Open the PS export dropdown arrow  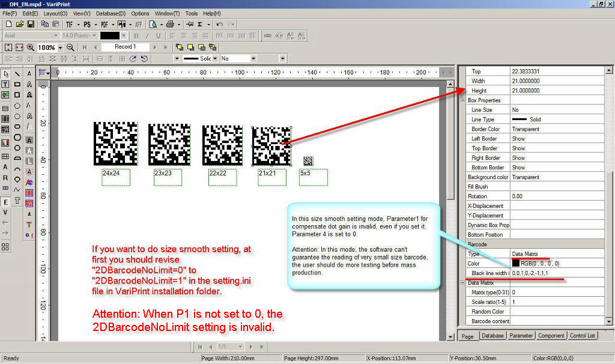[x=95, y=24]
